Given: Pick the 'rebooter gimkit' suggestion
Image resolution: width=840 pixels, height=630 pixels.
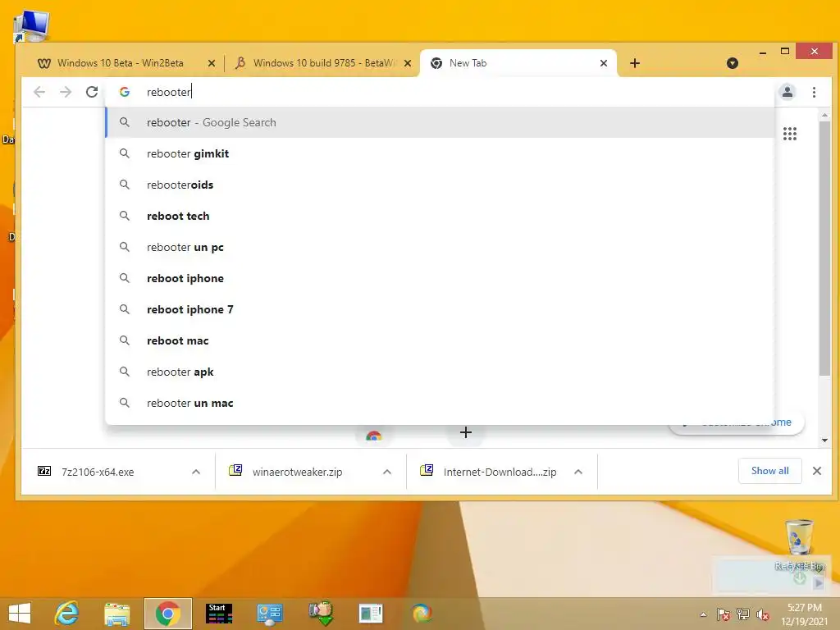Looking at the screenshot, I should 440,153.
